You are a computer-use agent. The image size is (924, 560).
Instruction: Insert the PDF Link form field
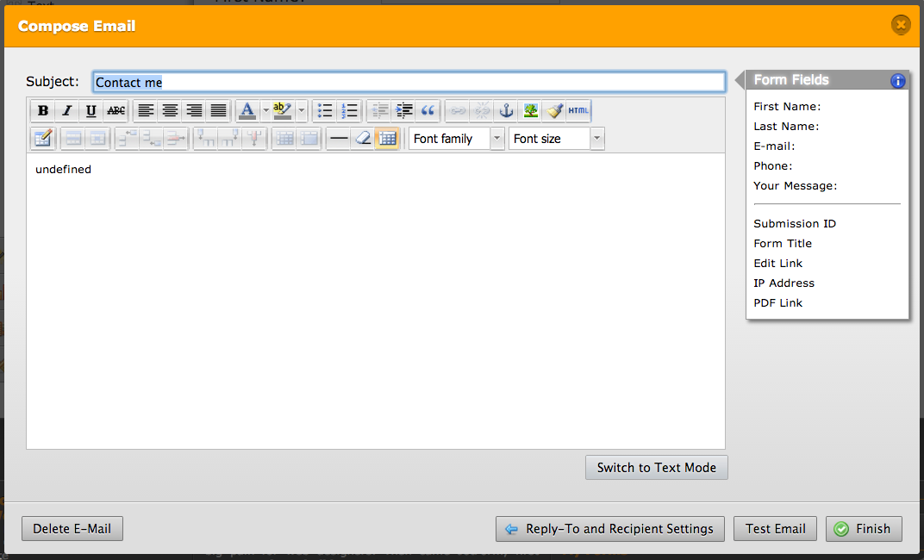click(777, 303)
